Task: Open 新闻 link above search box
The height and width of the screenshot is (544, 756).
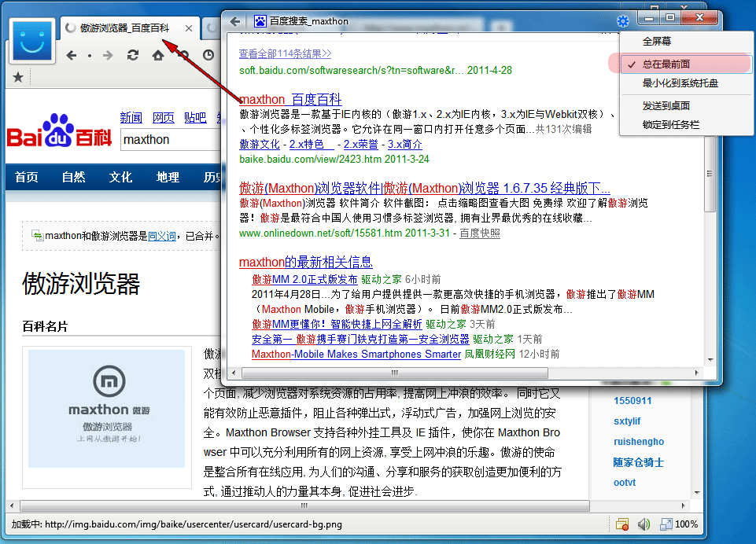Action: (131, 118)
